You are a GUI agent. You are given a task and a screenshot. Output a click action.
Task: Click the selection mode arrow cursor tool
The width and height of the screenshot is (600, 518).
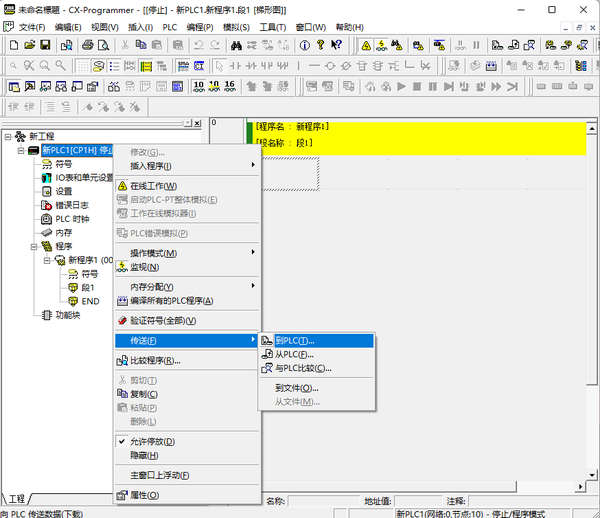(x=219, y=66)
